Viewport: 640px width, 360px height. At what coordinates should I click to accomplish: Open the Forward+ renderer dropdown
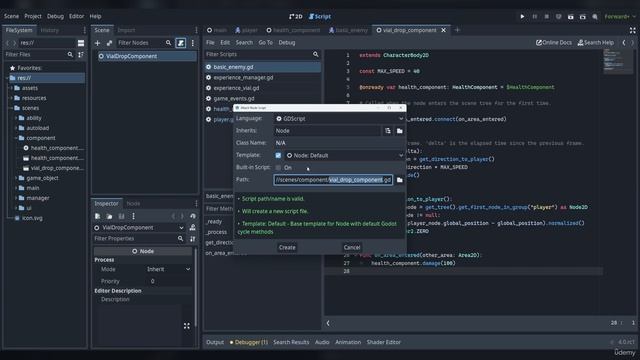(620, 17)
